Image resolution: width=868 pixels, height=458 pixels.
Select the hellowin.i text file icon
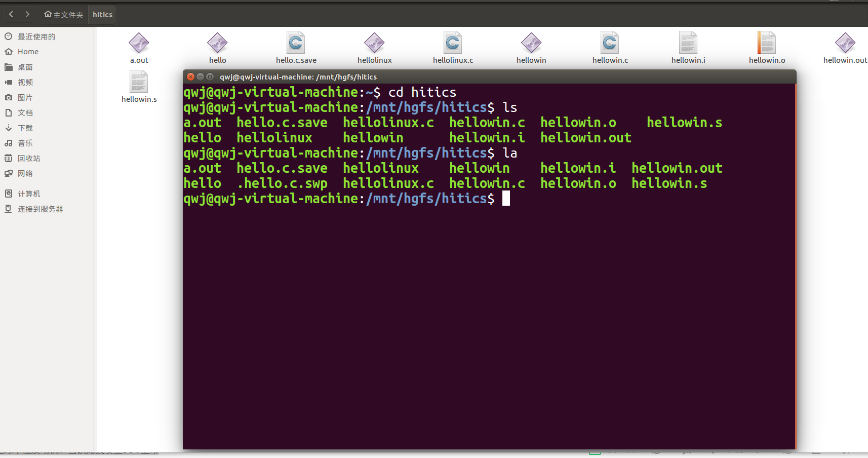(x=688, y=43)
